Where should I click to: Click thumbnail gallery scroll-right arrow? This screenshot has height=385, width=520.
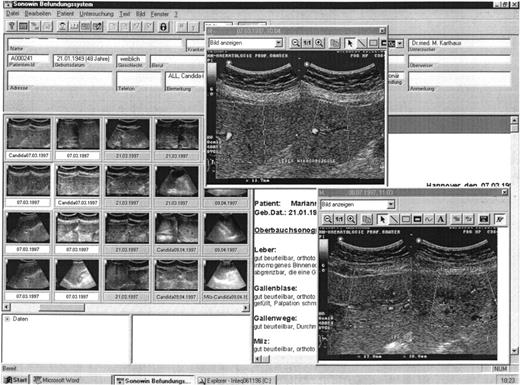[x=246, y=308]
